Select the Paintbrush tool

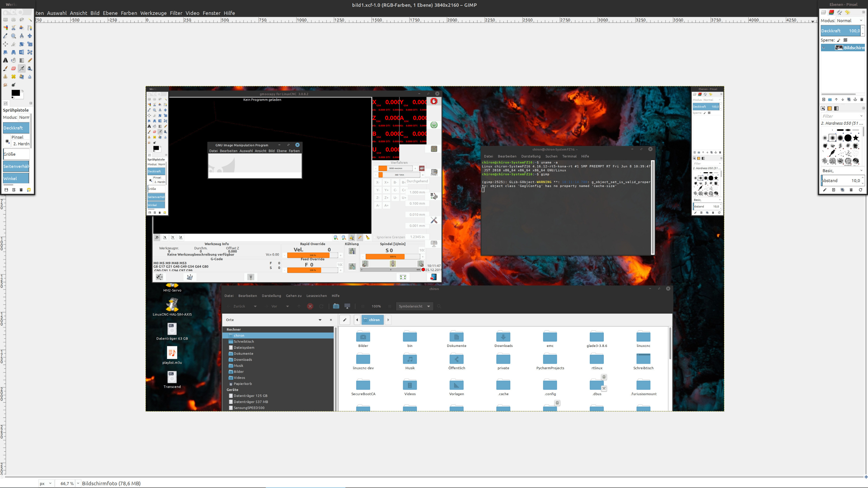point(5,68)
